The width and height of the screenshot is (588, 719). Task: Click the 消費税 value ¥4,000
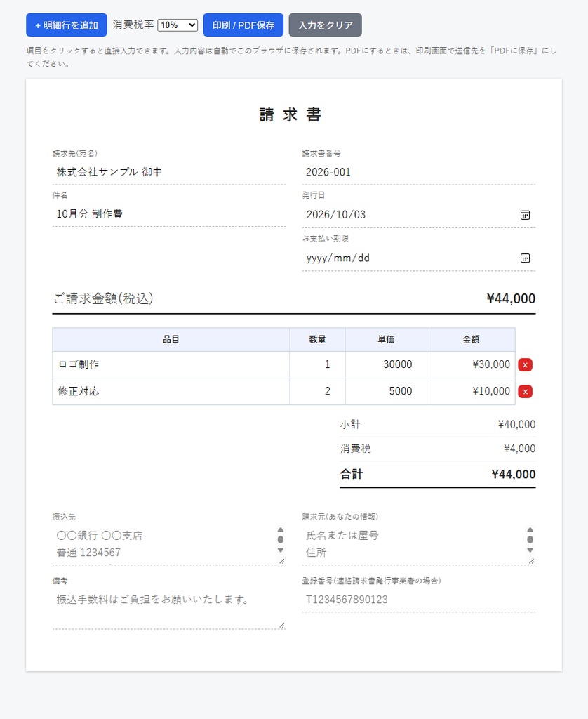(x=519, y=449)
